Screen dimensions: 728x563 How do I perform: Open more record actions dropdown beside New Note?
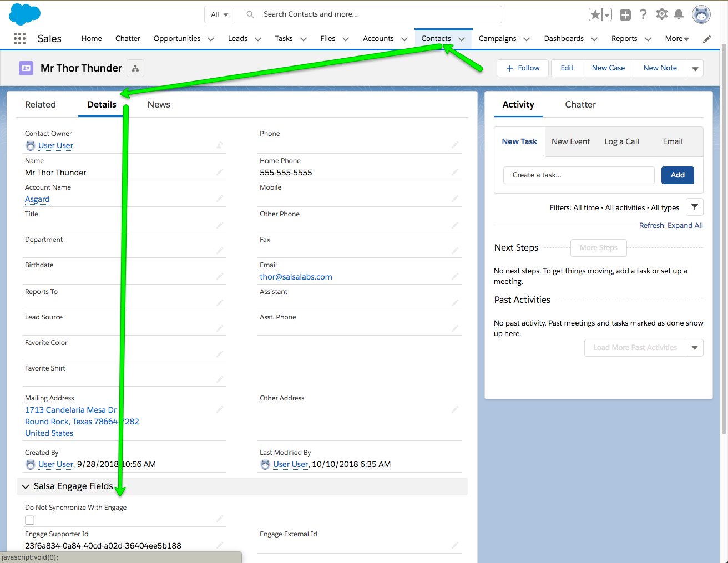tap(695, 68)
